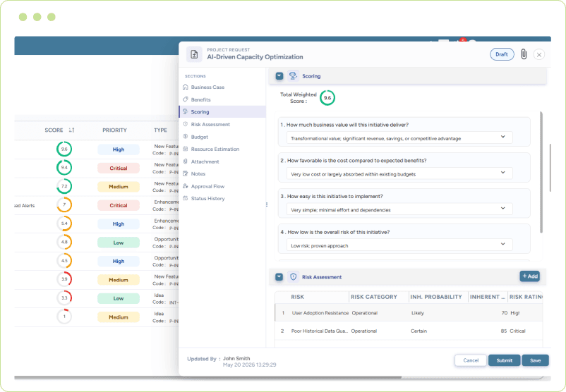Add a new risk with + Add
This screenshot has height=392, width=566.
[529, 276]
